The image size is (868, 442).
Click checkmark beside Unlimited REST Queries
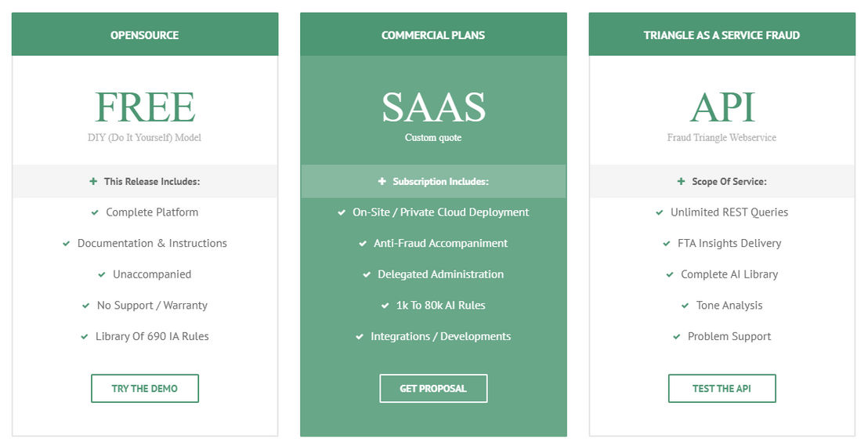660,212
